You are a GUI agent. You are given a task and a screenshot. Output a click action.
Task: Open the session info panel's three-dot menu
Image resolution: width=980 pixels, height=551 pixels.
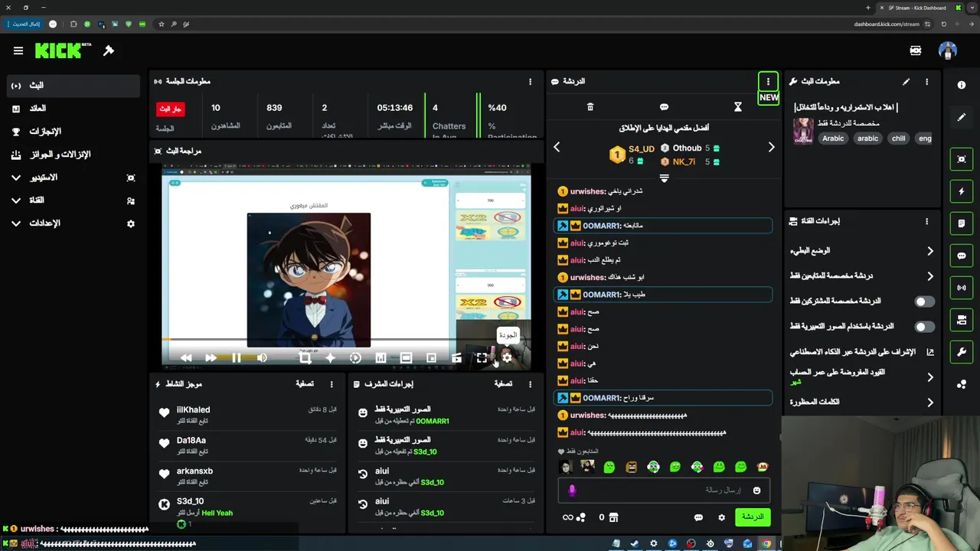[x=530, y=81]
